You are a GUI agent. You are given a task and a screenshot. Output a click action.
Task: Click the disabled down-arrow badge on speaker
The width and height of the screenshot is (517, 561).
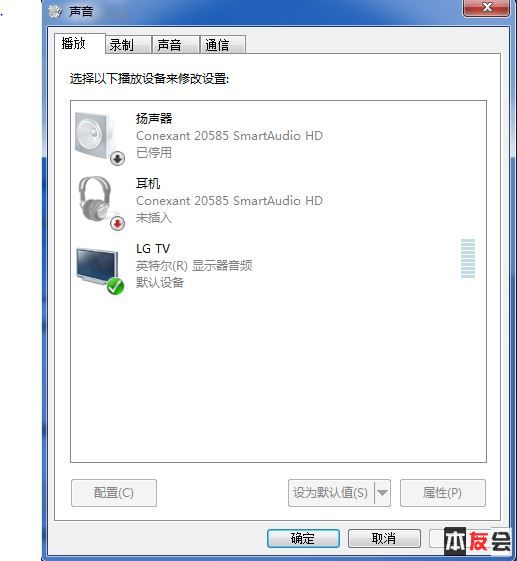117,158
